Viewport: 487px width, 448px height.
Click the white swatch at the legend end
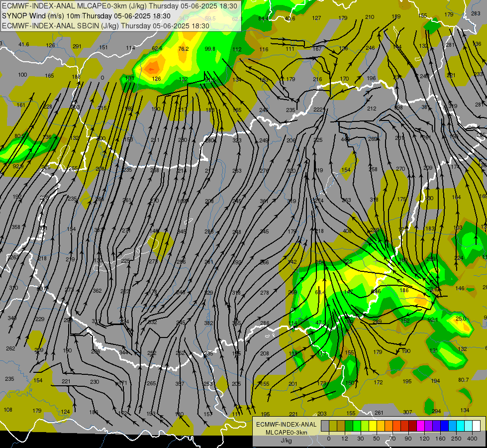(477, 426)
